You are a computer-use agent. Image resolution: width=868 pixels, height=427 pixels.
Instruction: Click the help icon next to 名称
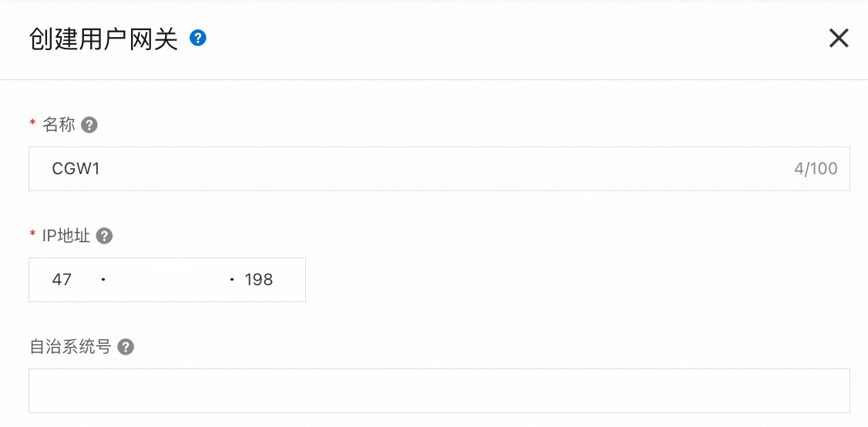[x=89, y=125]
